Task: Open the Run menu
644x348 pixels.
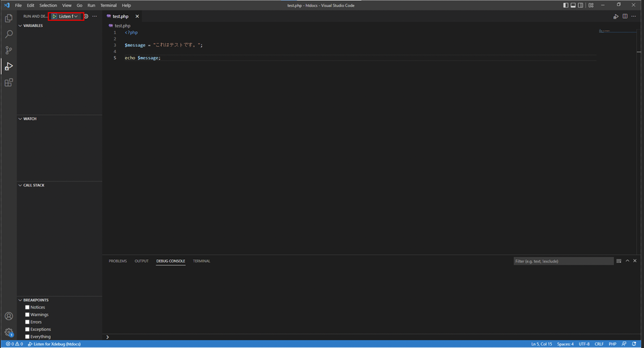Action: coord(91,5)
